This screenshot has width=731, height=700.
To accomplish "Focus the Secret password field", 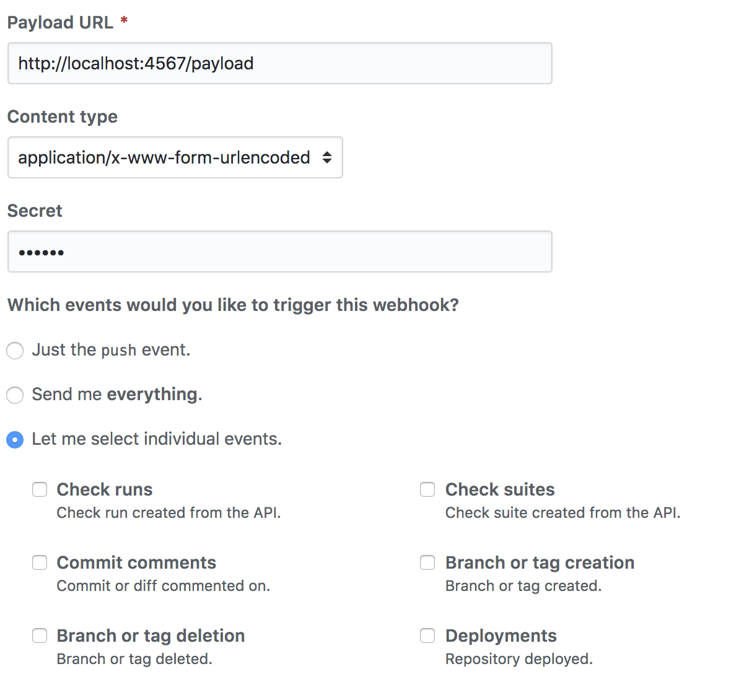I will point(279,252).
